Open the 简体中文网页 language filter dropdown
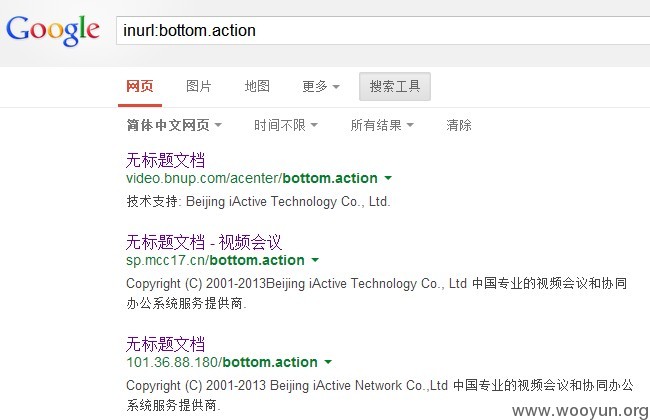The width and height of the screenshot is (650, 420). [174, 125]
